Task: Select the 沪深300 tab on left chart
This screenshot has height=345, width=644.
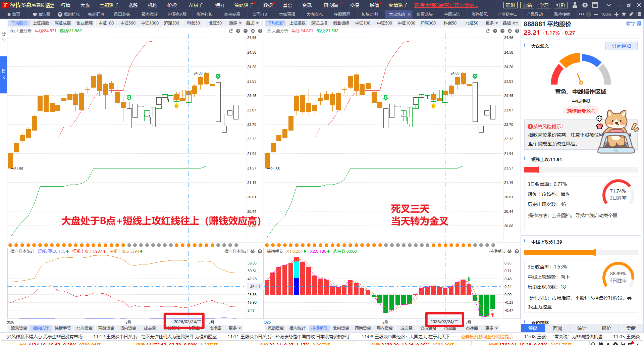Action: (x=171, y=23)
